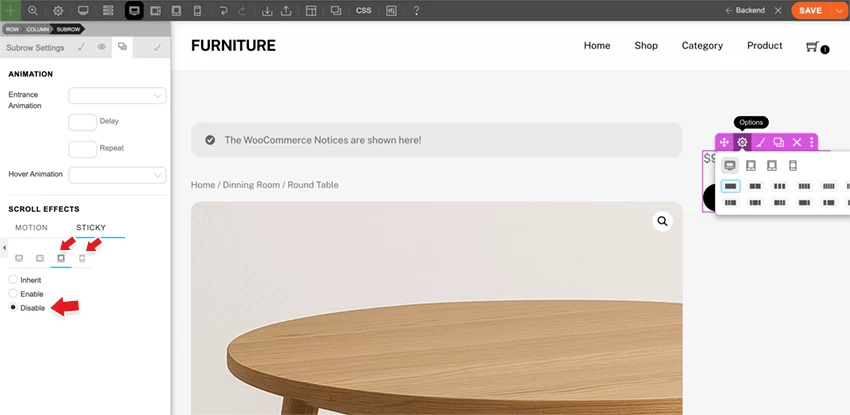Click the redo arrow in top toolbar
The width and height of the screenshot is (850, 415).
click(x=242, y=10)
